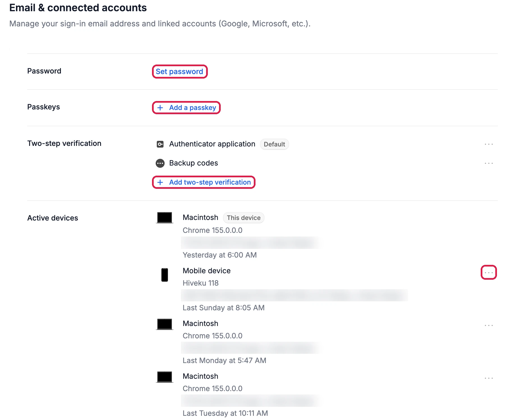Click plus icon beside Add two-step verification
525x420 pixels.
pos(160,182)
